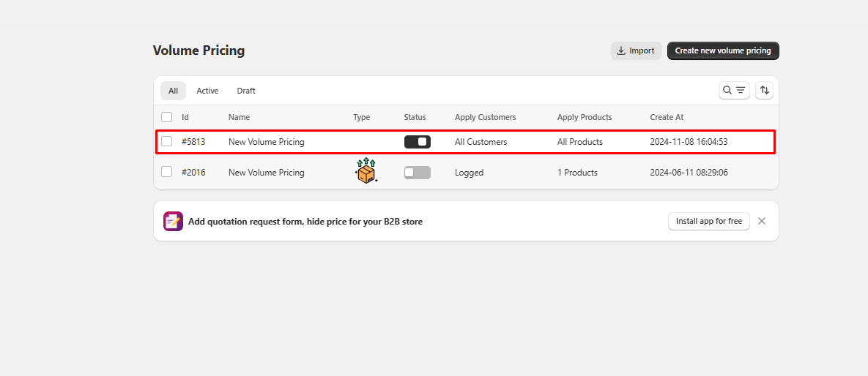868x376 pixels.
Task: Click the Status column header
Action: 415,117
